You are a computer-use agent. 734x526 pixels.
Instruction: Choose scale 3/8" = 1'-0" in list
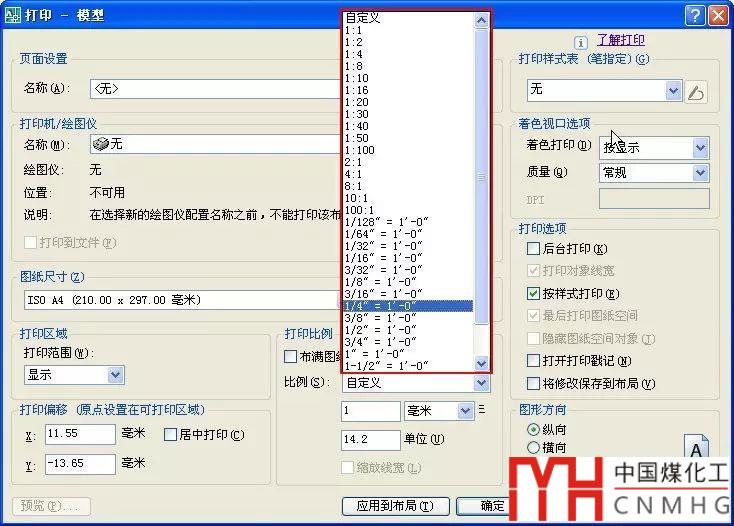pos(408,318)
